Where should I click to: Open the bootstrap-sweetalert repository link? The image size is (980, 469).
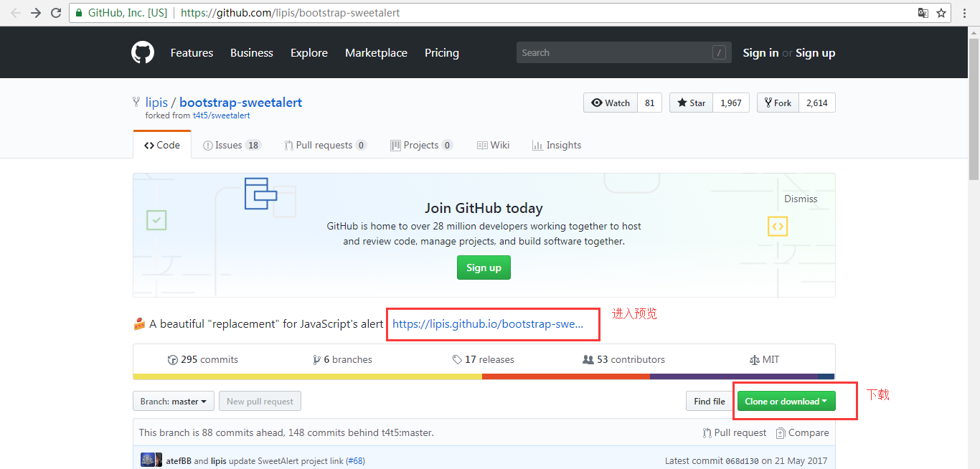pyautogui.click(x=240, y=103)
